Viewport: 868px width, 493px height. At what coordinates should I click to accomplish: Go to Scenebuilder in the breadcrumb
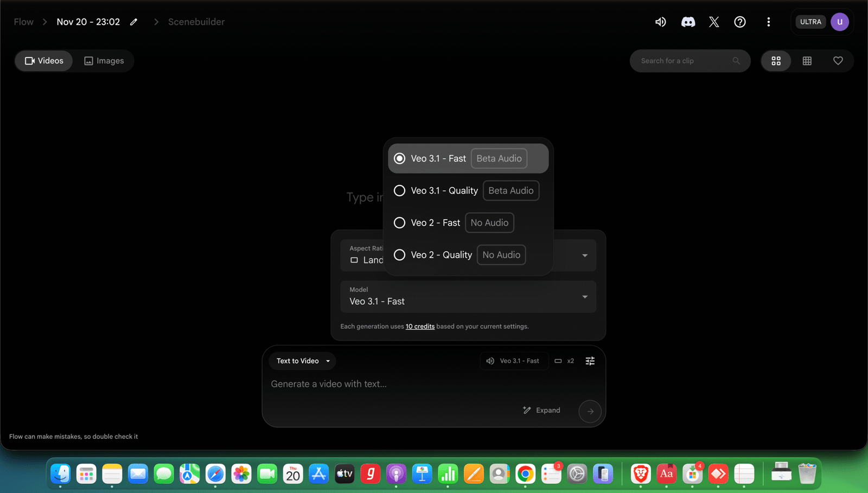[196, 22]
